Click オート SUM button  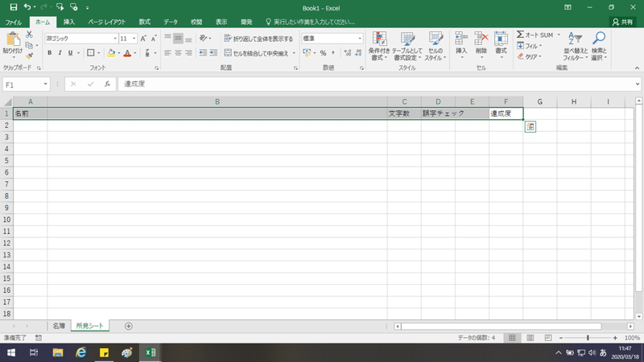pos(535,35)
